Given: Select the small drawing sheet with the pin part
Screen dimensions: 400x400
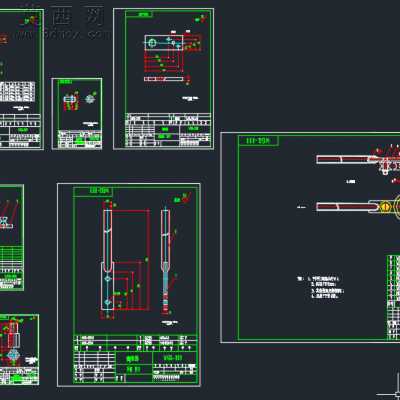Looking at the screenshot, I should pyautogui.click(x=77, y=114).
